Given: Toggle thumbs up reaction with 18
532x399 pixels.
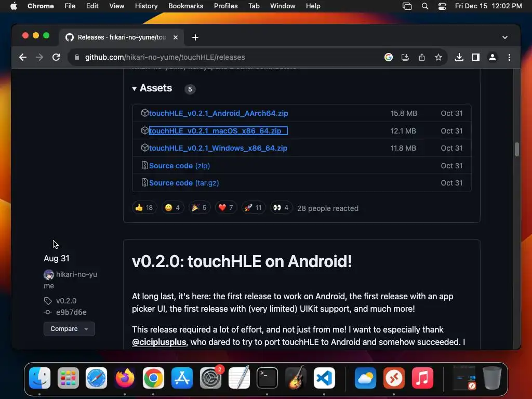Looking at the screenshot, I should tap(144, 208).
